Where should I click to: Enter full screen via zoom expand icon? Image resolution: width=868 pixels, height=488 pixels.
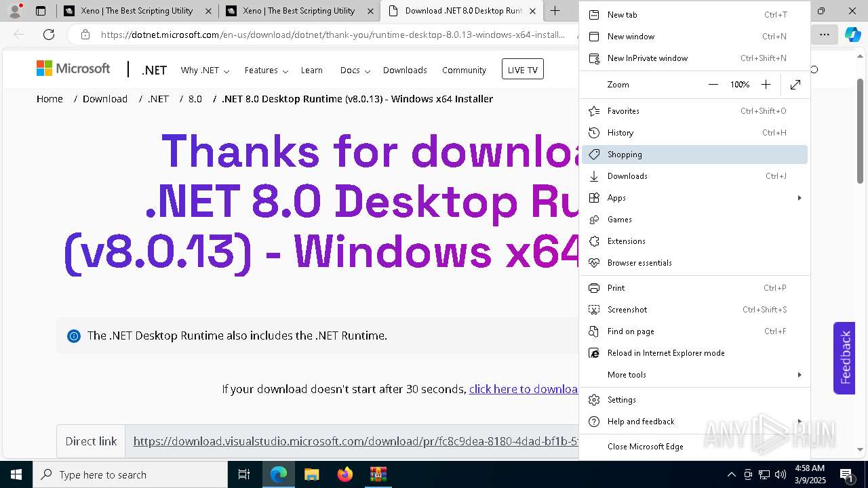(795, 85)
